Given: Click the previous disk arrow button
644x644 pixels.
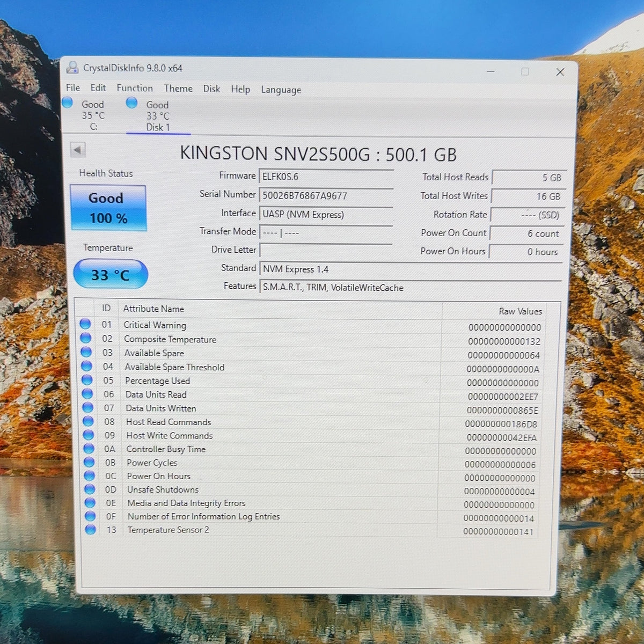Looking at the screenshot, I should (x=78, y=150).
